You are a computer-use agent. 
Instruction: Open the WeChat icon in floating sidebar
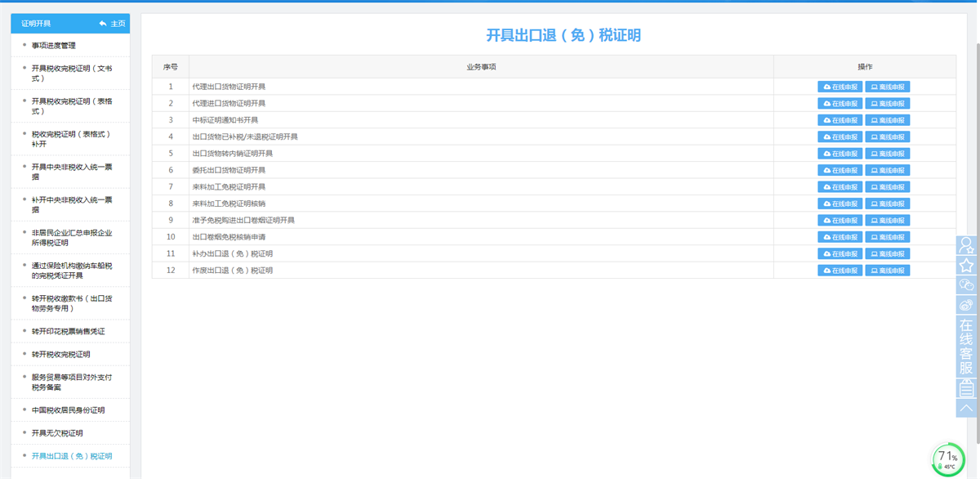(966, 285)
